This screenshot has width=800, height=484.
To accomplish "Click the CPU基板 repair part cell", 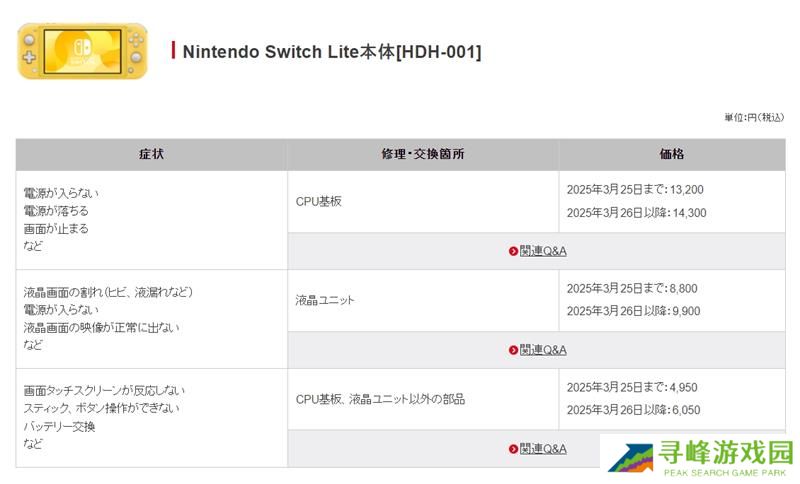I will click(x=319, y=201).
